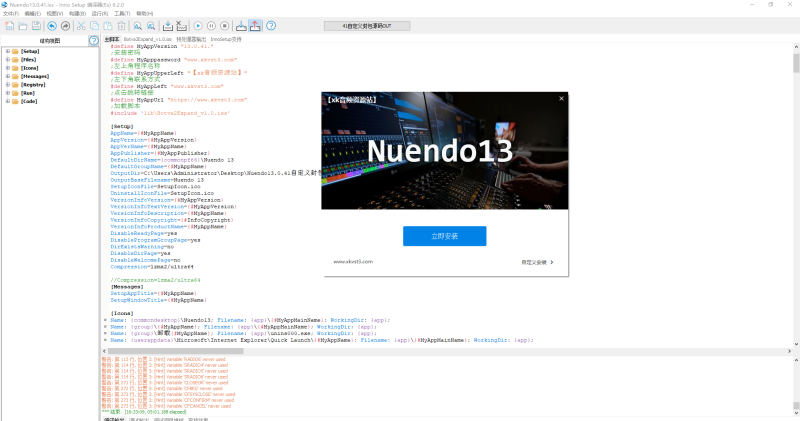Screen dimensions: 800x421
Task: Select the [Registry] folder icon in tree
Action: point(15,85)
